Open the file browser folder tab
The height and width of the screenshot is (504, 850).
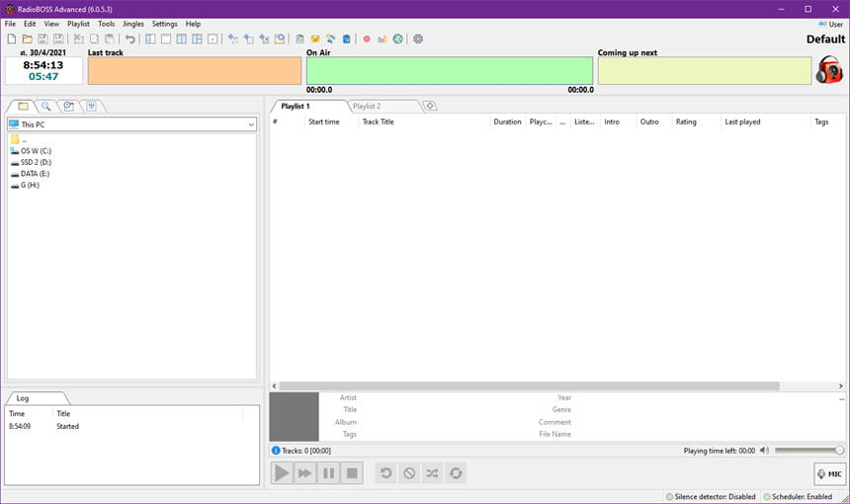[23, 106]
